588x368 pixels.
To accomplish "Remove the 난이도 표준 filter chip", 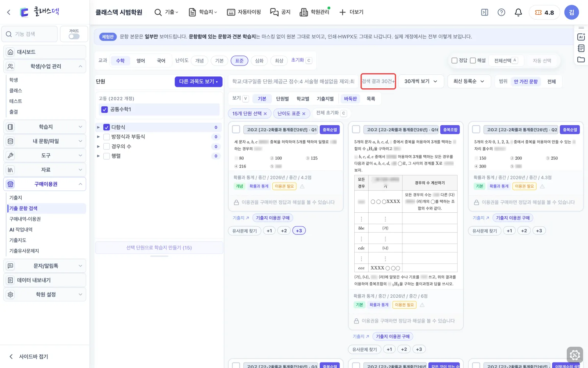I will coord(304,113).
